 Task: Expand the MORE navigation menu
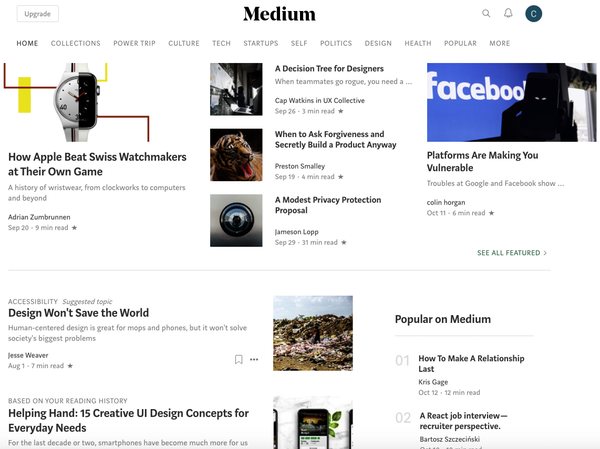pyautogui.click(x=499, y=44)
